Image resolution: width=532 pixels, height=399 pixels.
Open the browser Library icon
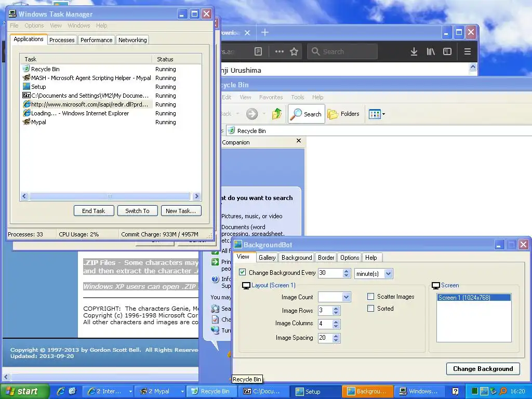[x=431, y=51]
